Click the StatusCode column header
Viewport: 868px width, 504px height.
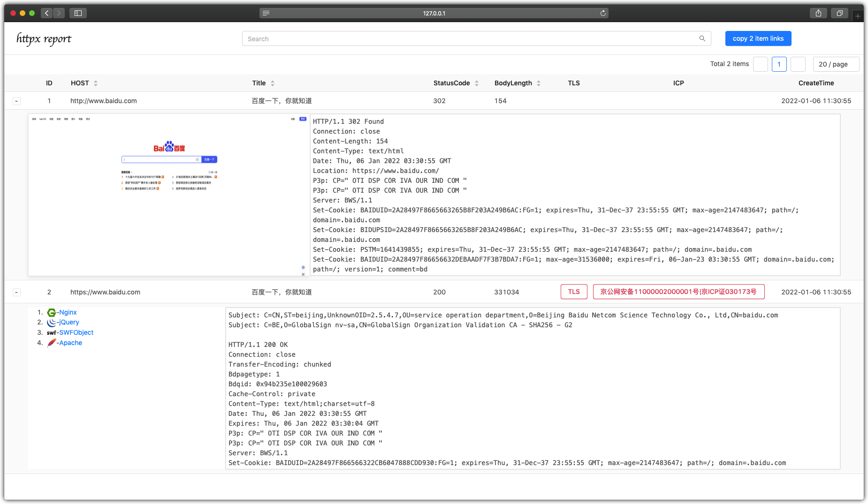451,83
